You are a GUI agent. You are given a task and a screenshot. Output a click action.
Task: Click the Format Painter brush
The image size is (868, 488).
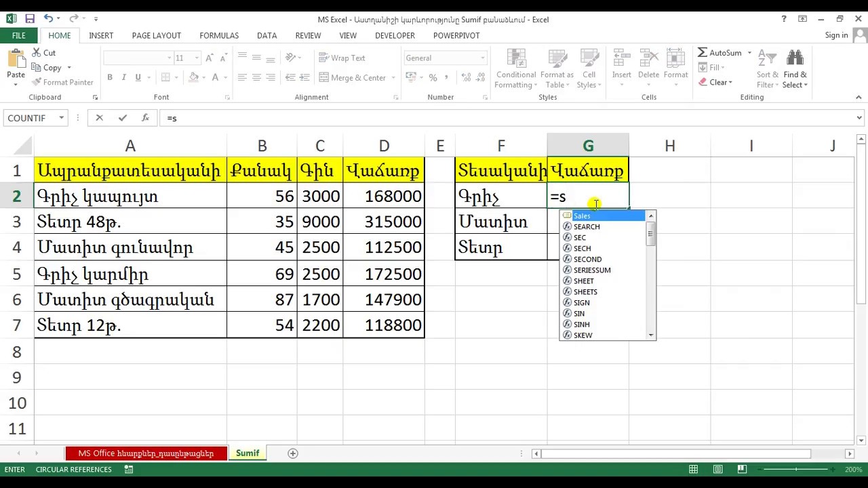[35, 82]
